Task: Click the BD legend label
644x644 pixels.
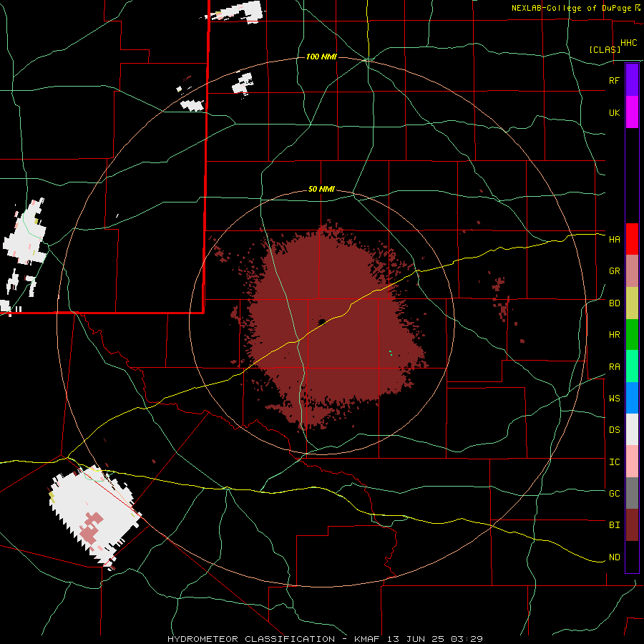Action: (614, 303)
